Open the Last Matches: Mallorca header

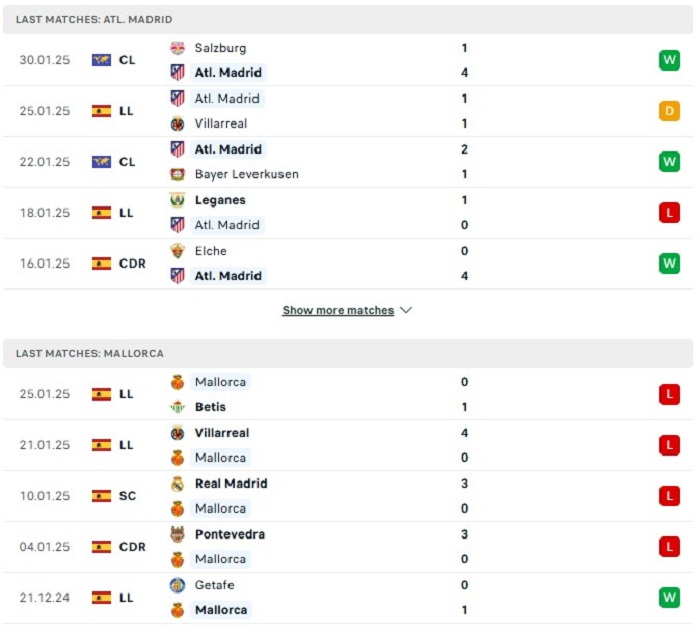(x=348, y=354)
